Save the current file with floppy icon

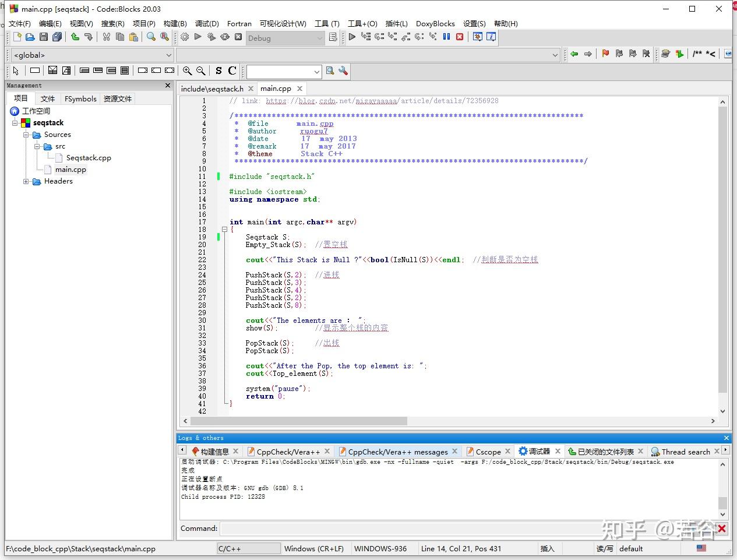[x=44, y=37]
